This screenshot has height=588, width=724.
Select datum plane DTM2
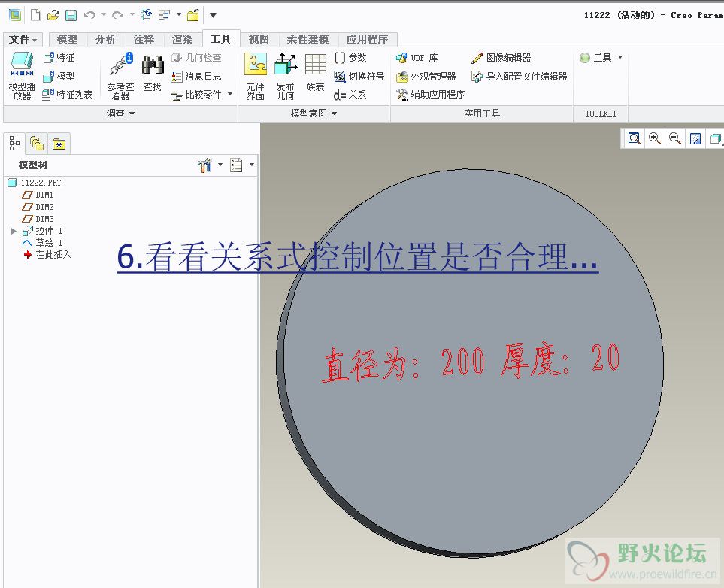click(x=38, y=207)
